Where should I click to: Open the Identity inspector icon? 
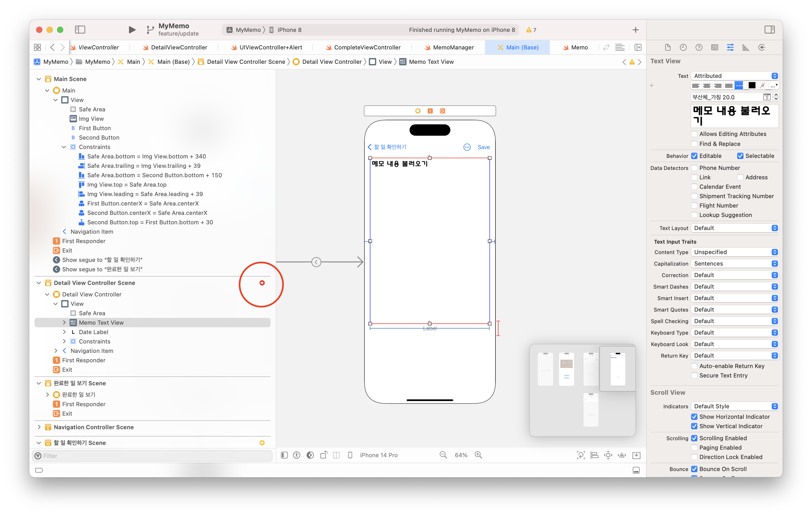point(714,48)
